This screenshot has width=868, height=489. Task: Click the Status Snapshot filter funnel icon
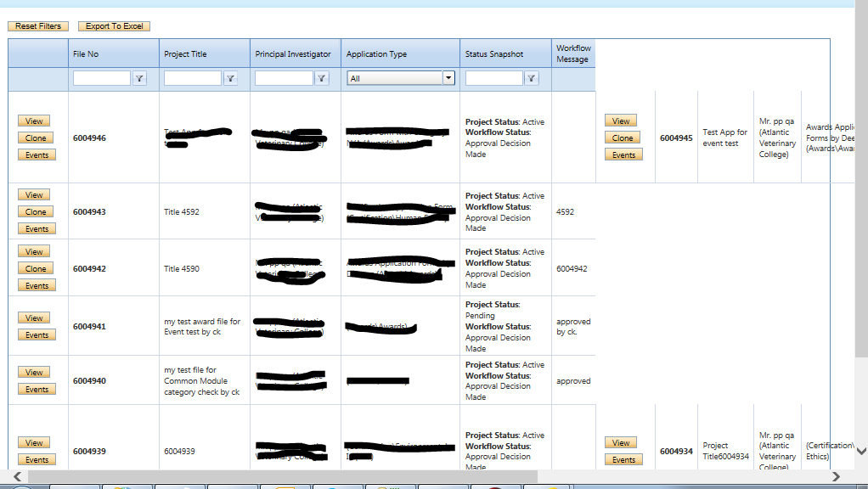coord(532,79)
